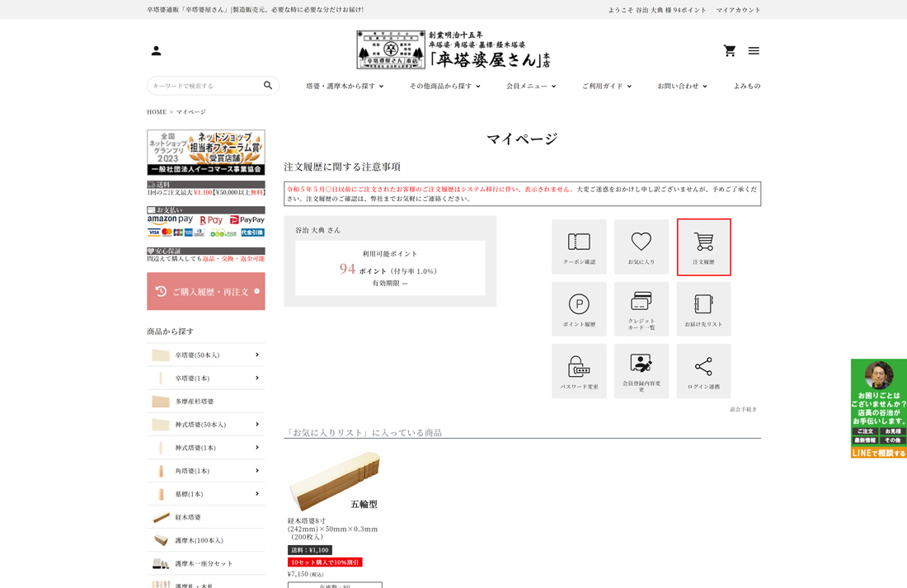Click LINEで相談する button
907x588 pixels.
[x=879, y=453]
